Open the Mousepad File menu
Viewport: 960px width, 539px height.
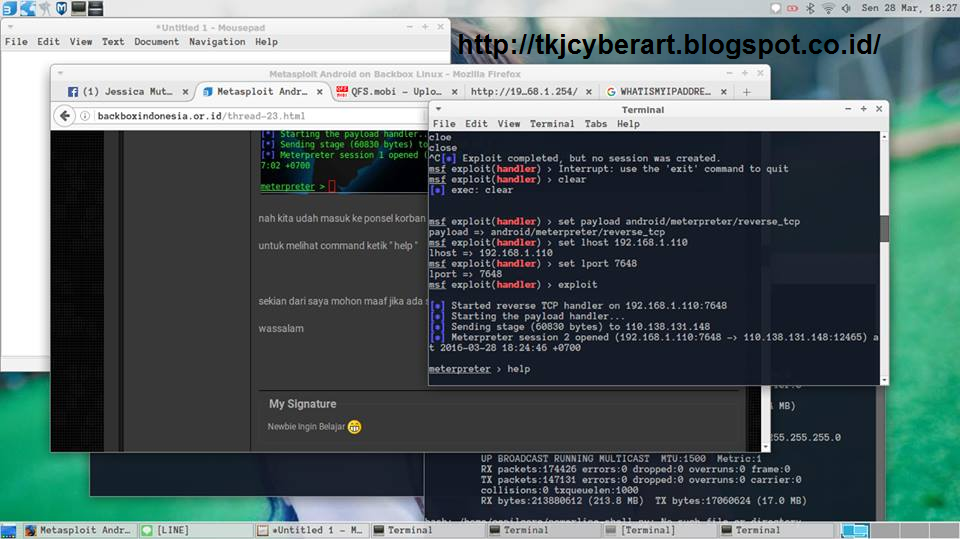16,42
